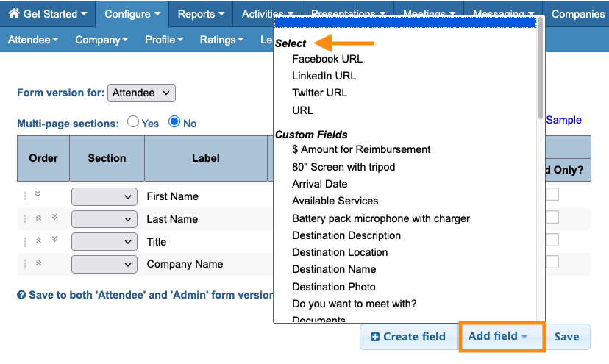Click the move-down arrow for First Name

[38, 195]
